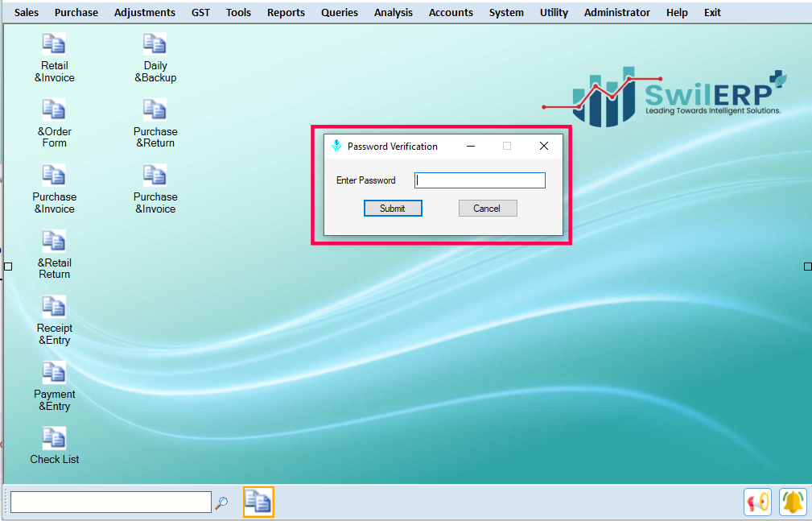Screen dimensions: 812x521
Task: Click the Submit button in Password Verification dialog
Action: 393,208
